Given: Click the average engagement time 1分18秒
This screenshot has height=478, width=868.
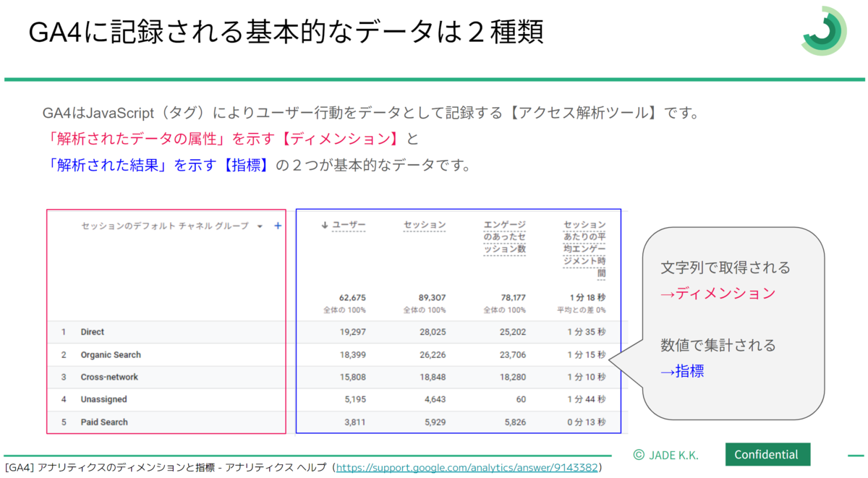Looking at the screenshot, I should pos(587,297).
